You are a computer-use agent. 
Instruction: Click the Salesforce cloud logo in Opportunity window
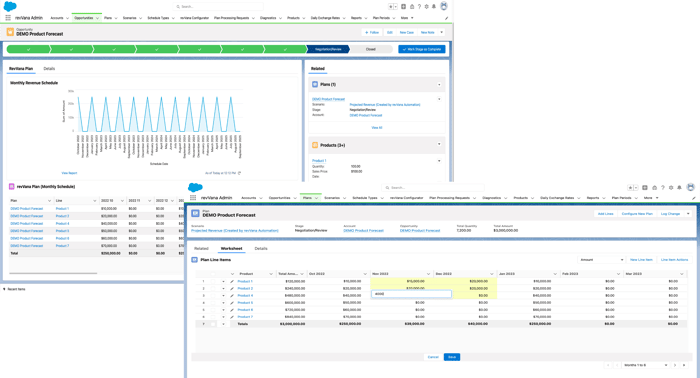10,6
